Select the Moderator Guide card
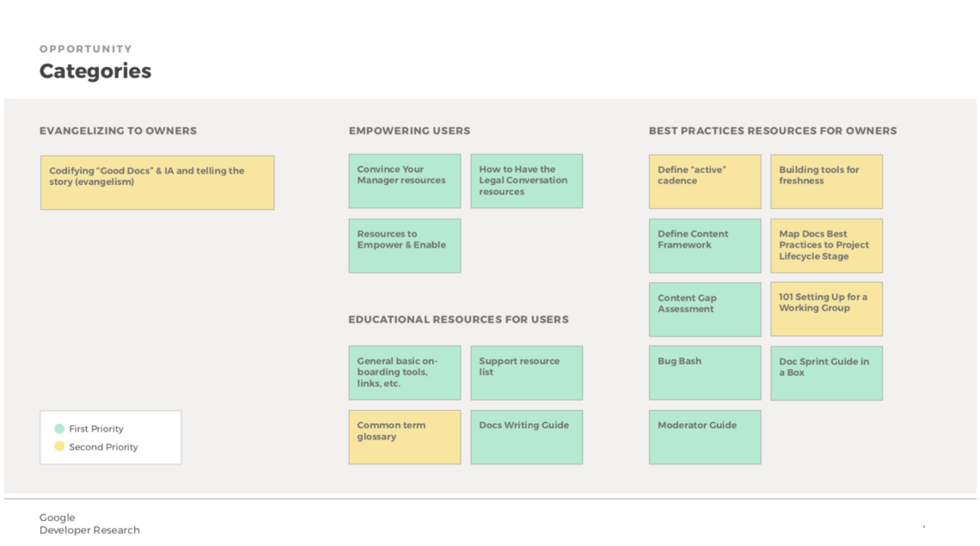The width and height of the screenshot is (980, 546). pos(705,437)
